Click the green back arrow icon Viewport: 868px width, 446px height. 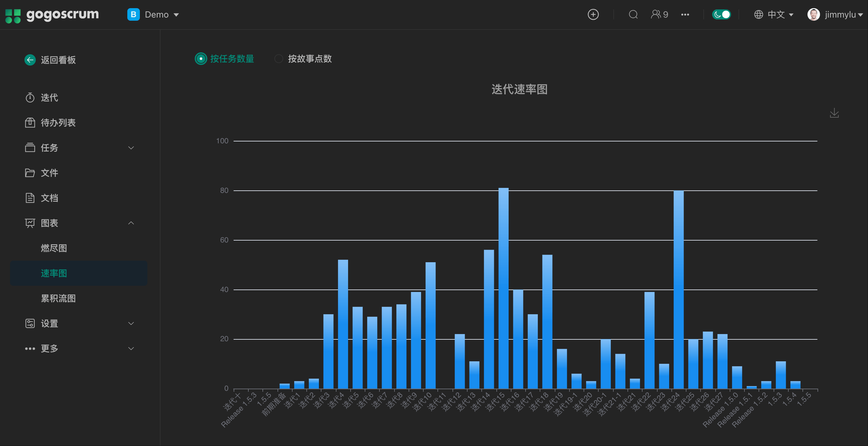(30, 60)
